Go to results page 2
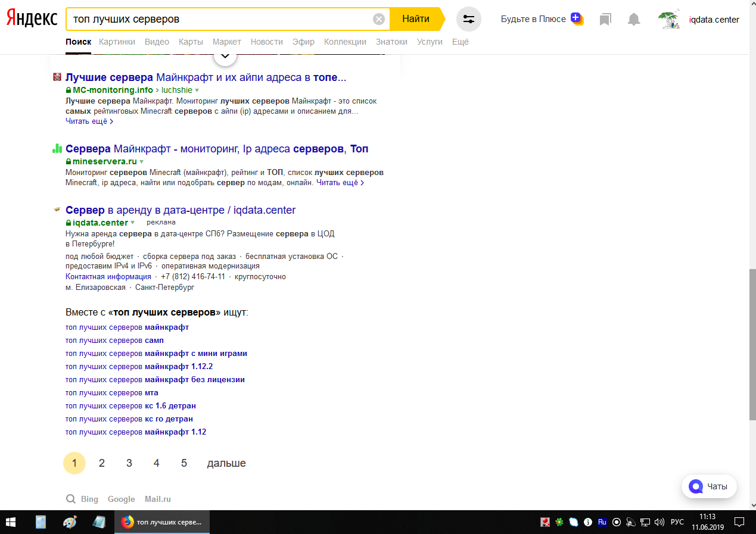The image size is (756, 534). pos(102,463)
